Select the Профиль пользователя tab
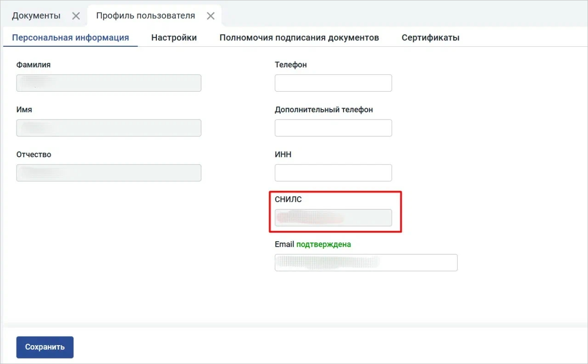This screenshot has height=364, width=588. [x=145, y=16]
